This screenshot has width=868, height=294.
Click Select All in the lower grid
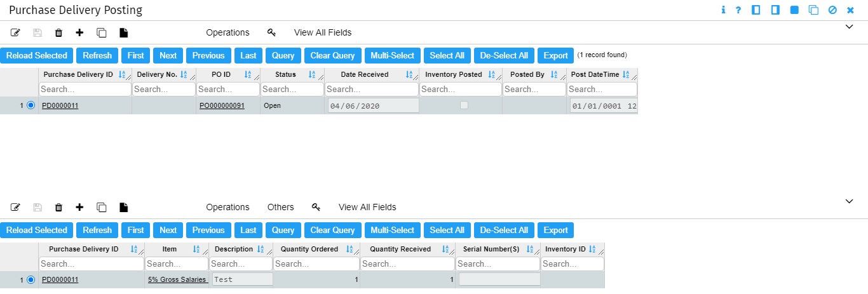click(447, 230)
